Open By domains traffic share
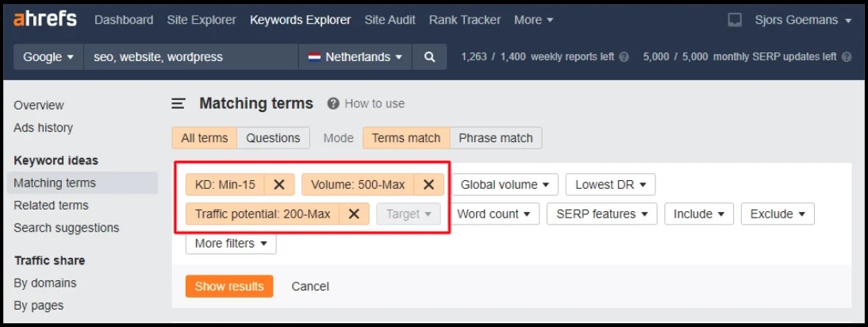The image size is (868, 327). pos(45,283)
